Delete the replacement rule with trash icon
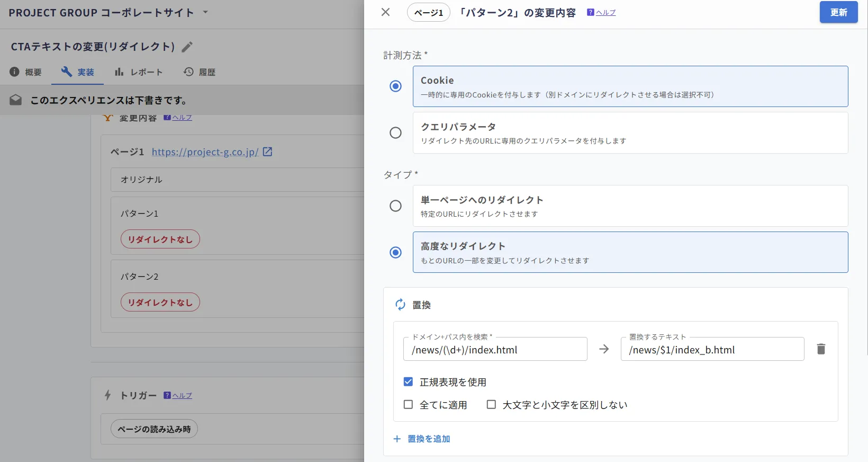This screenshot has width=868, height=462. click(821, 349)
